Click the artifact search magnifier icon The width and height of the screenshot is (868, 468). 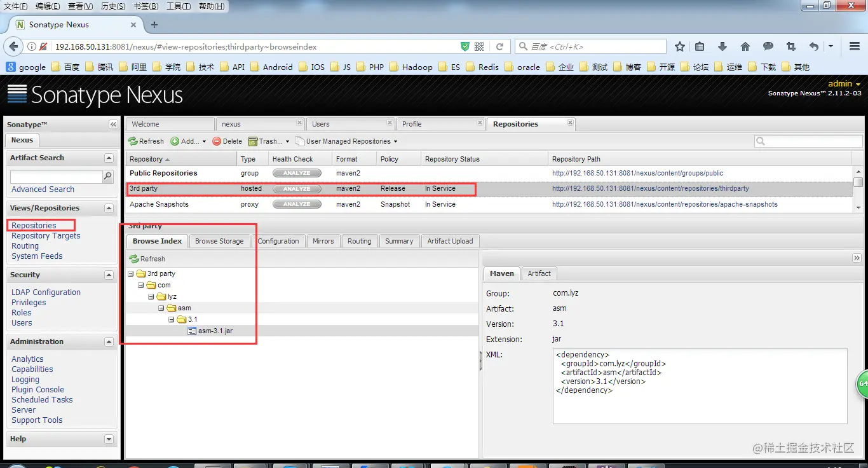108,177
